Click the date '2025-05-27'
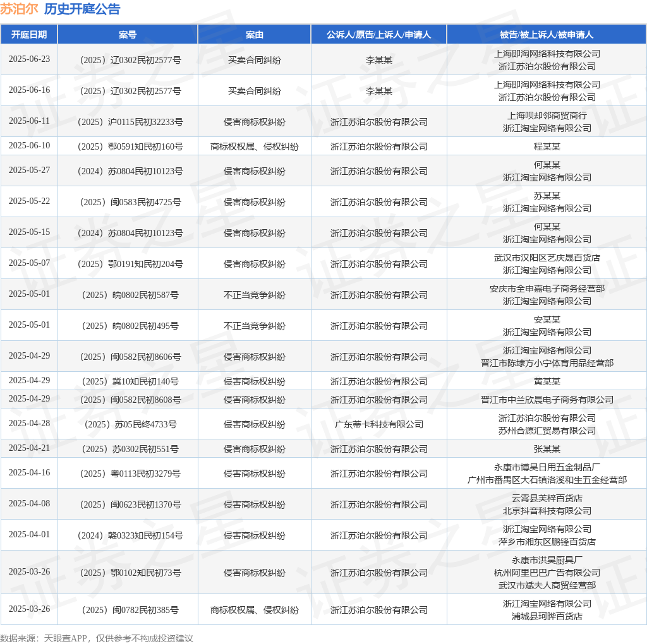 pos(29,170)
